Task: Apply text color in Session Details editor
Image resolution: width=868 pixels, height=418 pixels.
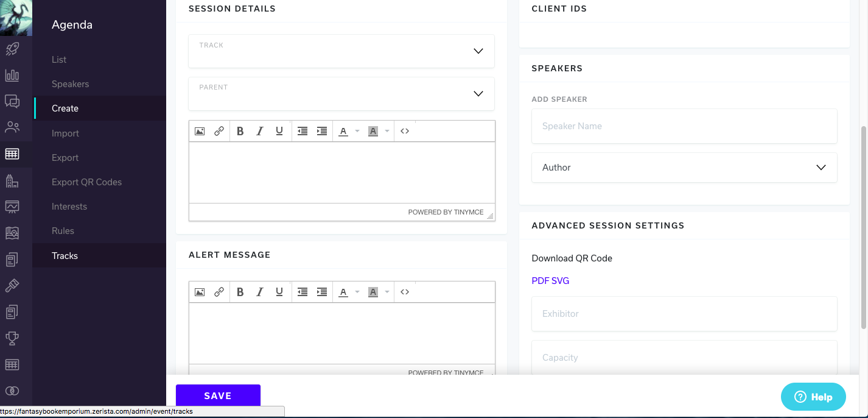Action: 343,131
